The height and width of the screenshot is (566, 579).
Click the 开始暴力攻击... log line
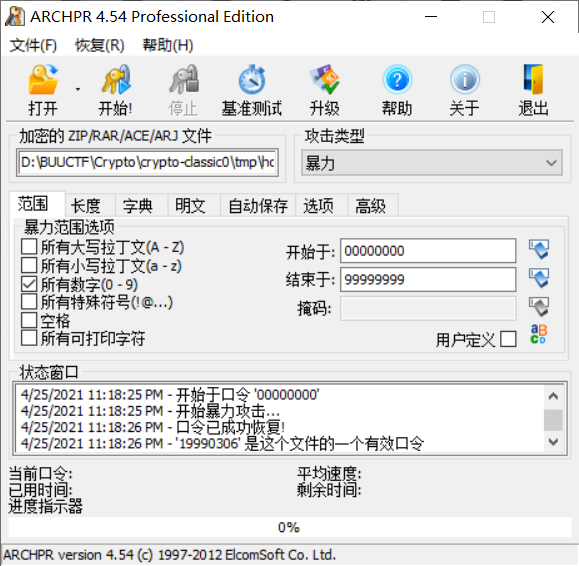pos(150,411)
